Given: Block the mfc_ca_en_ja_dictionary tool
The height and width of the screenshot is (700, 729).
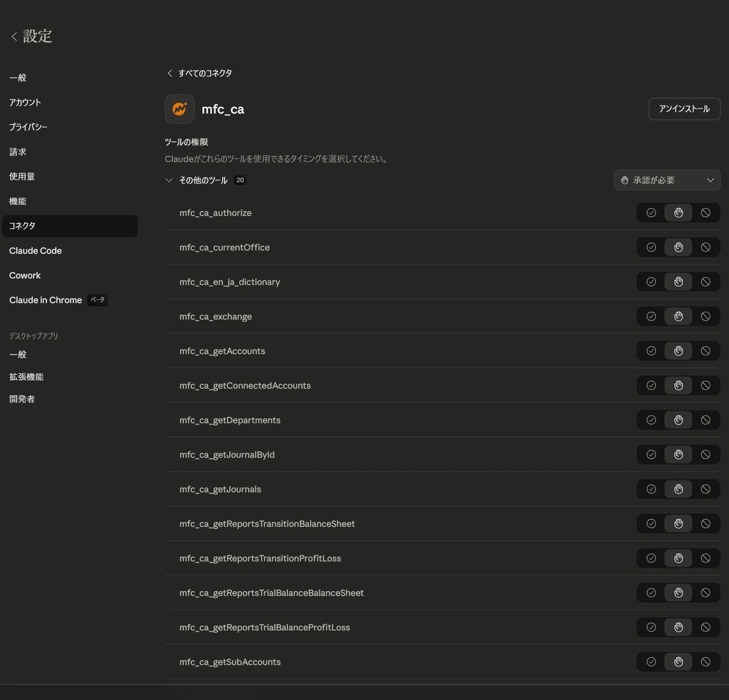Looking at the screenshot, I should pos(705,282).
